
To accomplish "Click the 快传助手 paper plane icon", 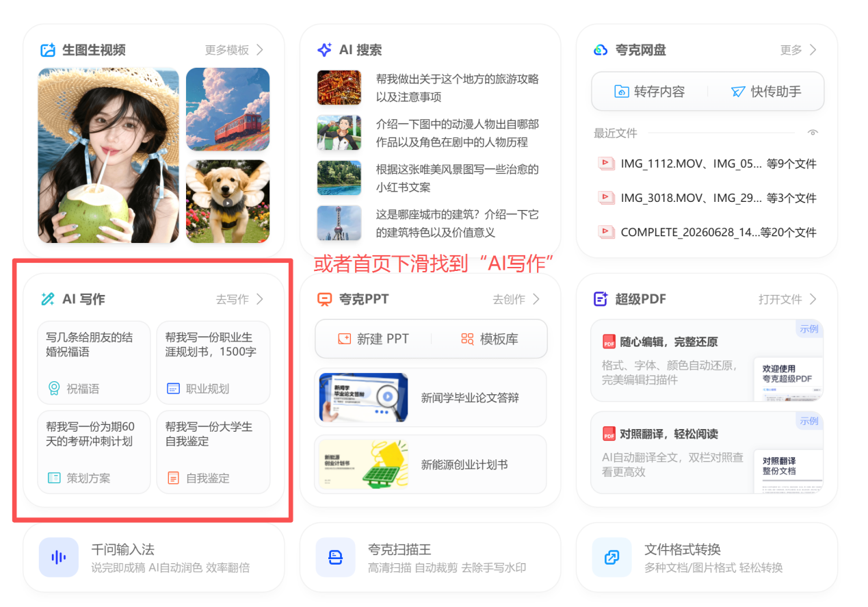I will pyautogui.click(x=737, y=92).
